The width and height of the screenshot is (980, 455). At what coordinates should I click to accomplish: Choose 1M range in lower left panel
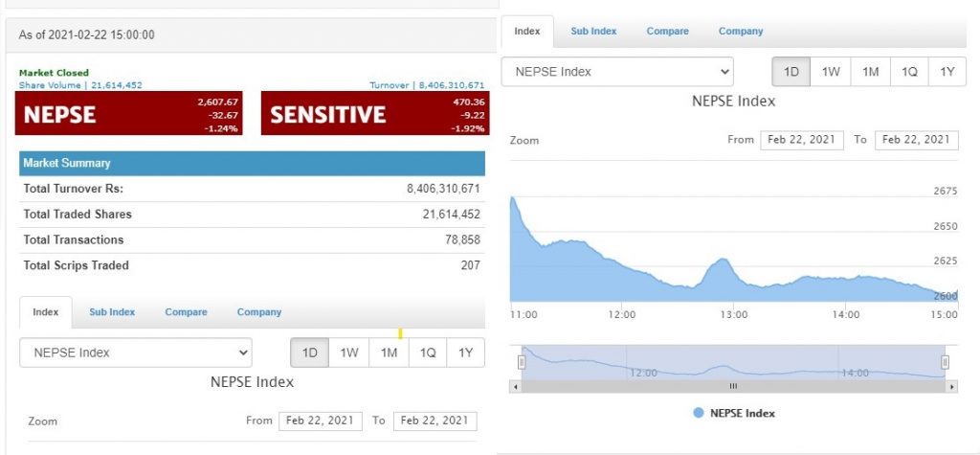point(389,353)
